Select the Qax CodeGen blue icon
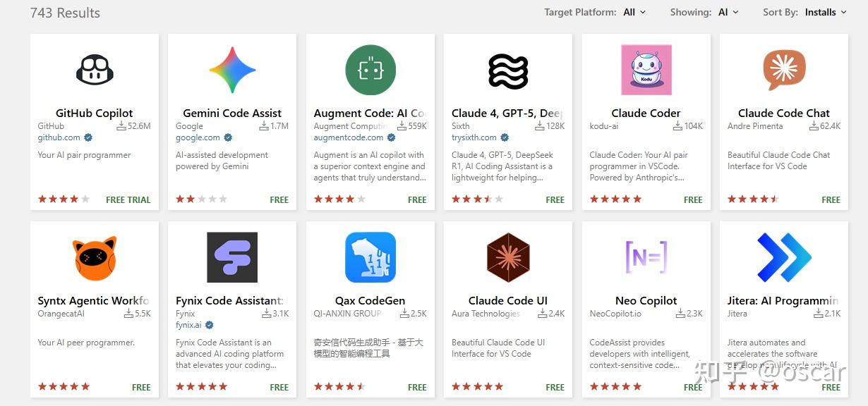 370,257
